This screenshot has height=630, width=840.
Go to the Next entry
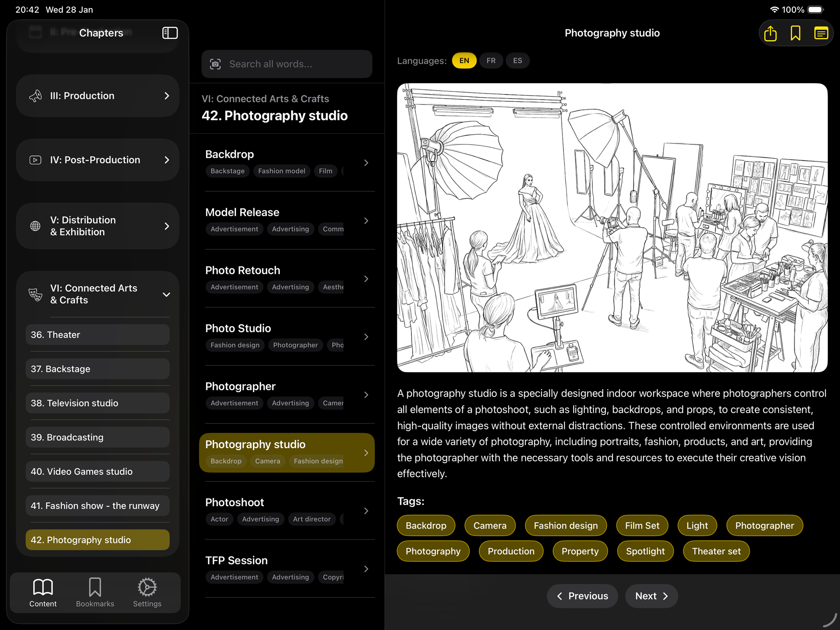(652, 596)
